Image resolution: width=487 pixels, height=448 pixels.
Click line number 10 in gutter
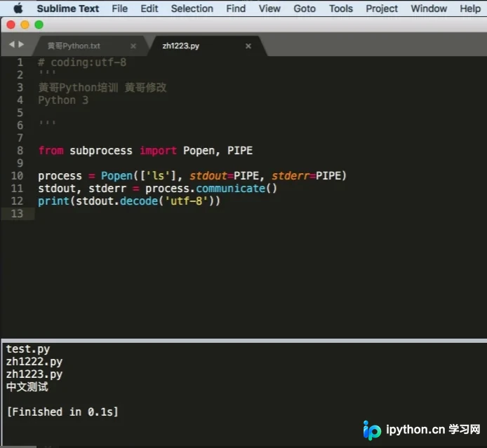(17, 176)
